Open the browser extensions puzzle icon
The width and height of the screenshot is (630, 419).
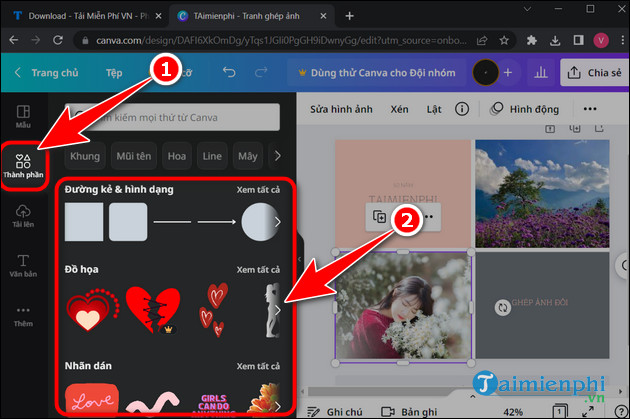[532, 40]
